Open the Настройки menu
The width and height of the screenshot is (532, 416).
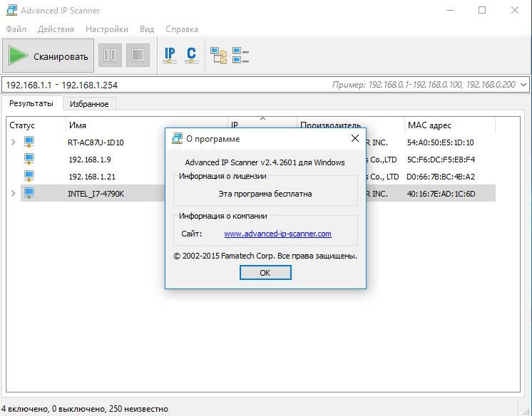[x=107, y=29]
